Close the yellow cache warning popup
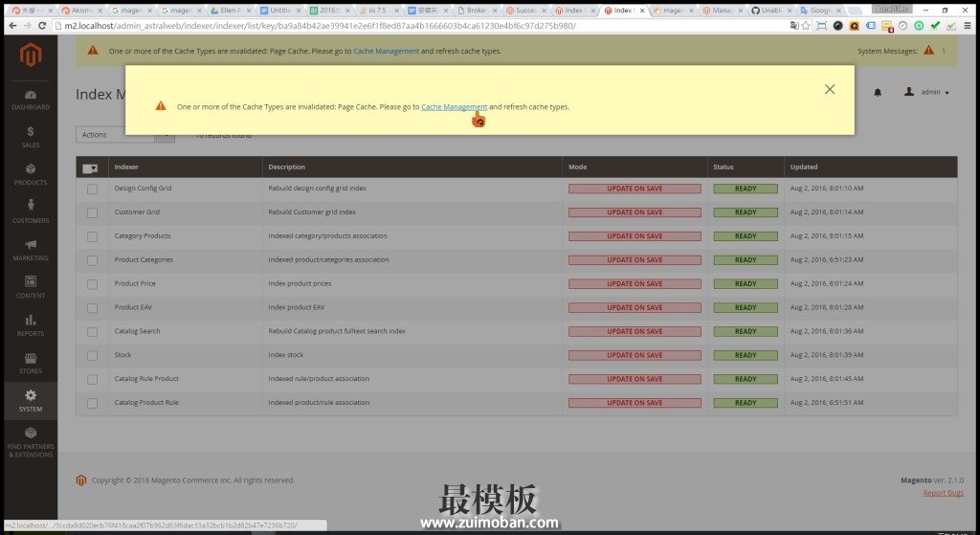Screen dimensions: 980x535 click(829, 89)
